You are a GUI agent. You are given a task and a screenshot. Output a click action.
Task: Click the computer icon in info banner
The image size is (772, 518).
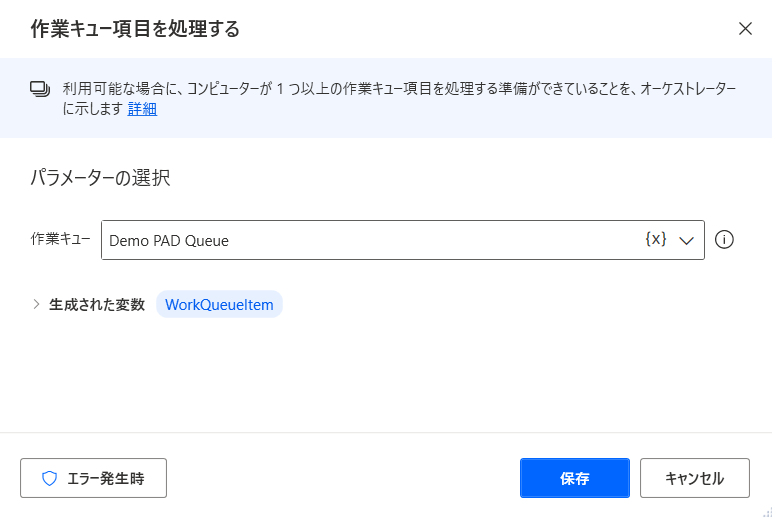40,89
